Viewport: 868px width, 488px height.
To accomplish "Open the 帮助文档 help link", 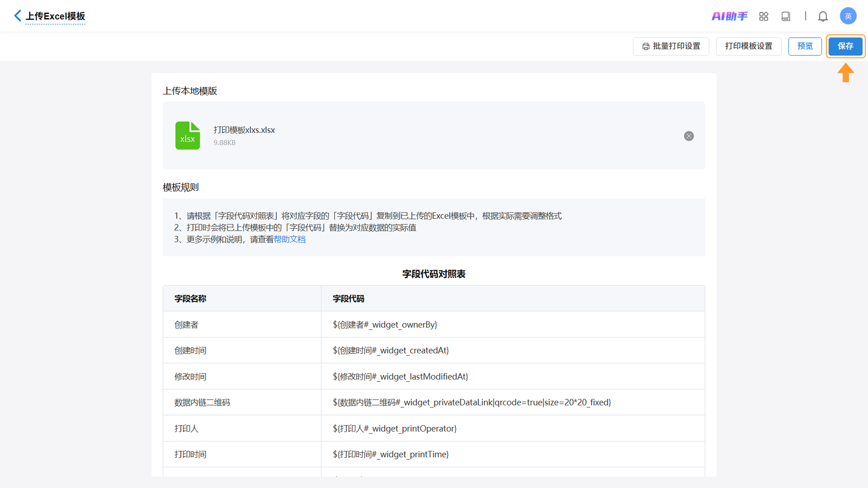I will pyautogui.click(x=289, y=239).
